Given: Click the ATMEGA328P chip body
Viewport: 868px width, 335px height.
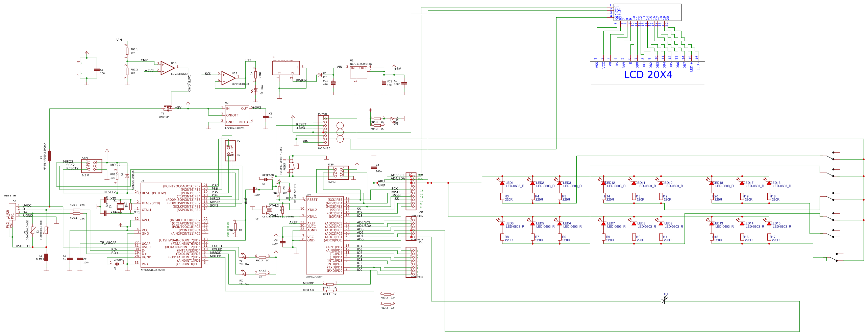Looking at the screenshot, I should coord(324,235).
